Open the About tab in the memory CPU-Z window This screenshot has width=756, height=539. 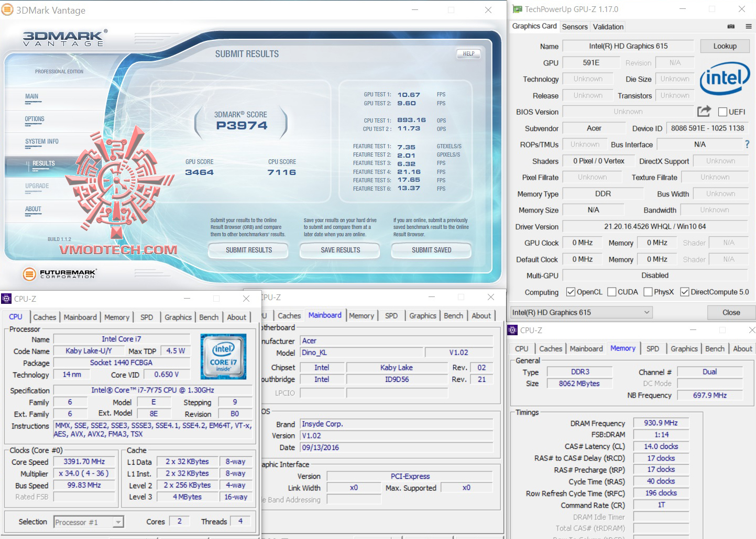[742, 348]
